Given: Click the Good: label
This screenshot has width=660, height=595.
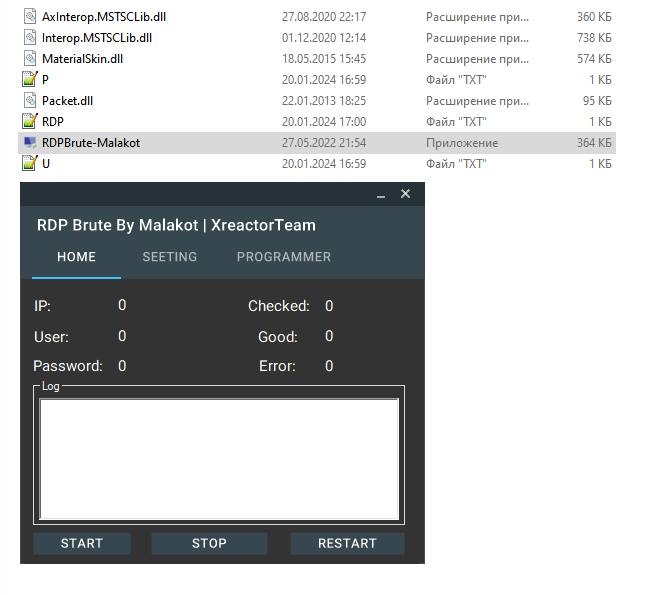Looking at the screenshot, I should (x=278, y=337).
